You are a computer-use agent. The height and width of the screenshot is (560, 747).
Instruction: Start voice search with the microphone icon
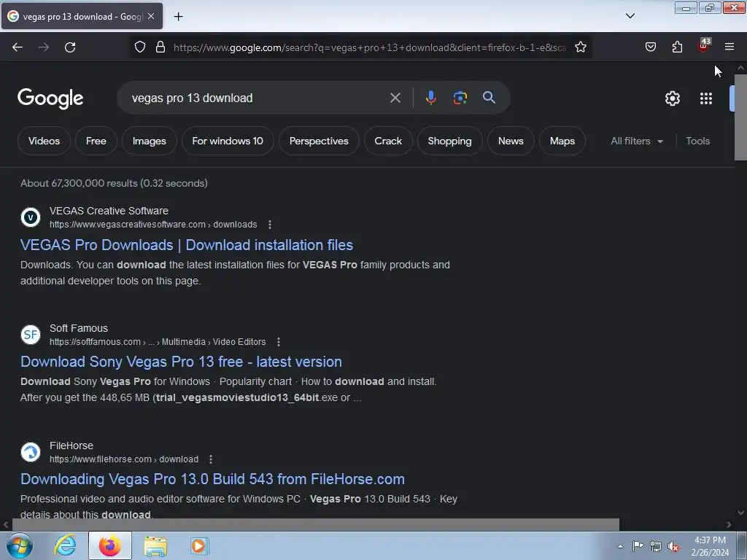point(430,98)
